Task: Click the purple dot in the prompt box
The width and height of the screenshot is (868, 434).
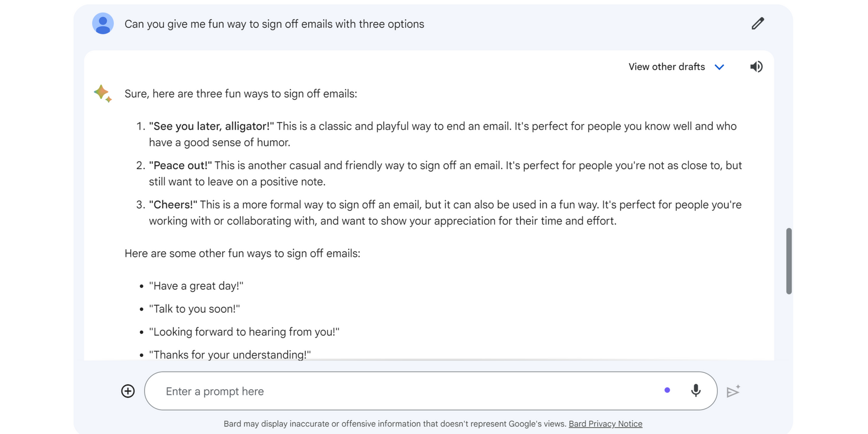Action: (x=667, y=391)
